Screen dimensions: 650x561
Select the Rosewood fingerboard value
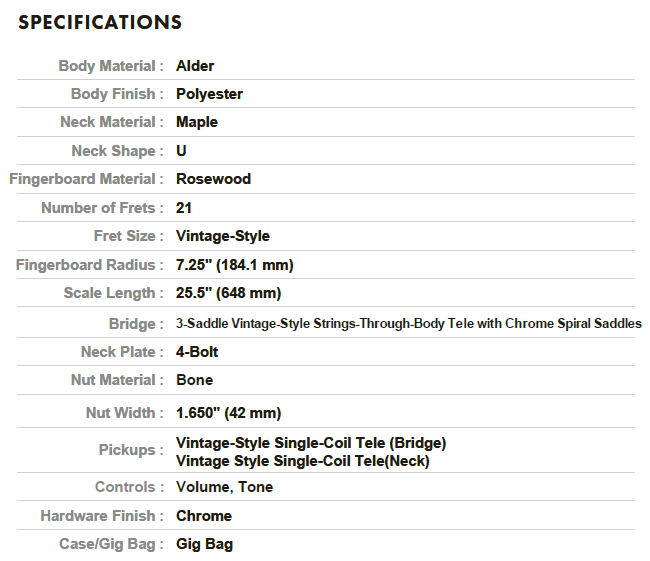[x=213, y=179]
